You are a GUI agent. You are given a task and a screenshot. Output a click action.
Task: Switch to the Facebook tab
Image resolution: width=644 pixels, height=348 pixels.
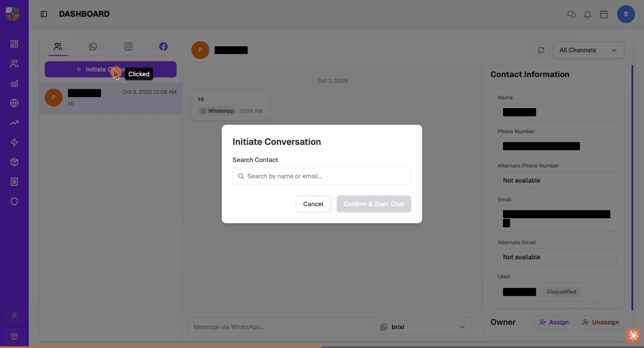point(163,46)
